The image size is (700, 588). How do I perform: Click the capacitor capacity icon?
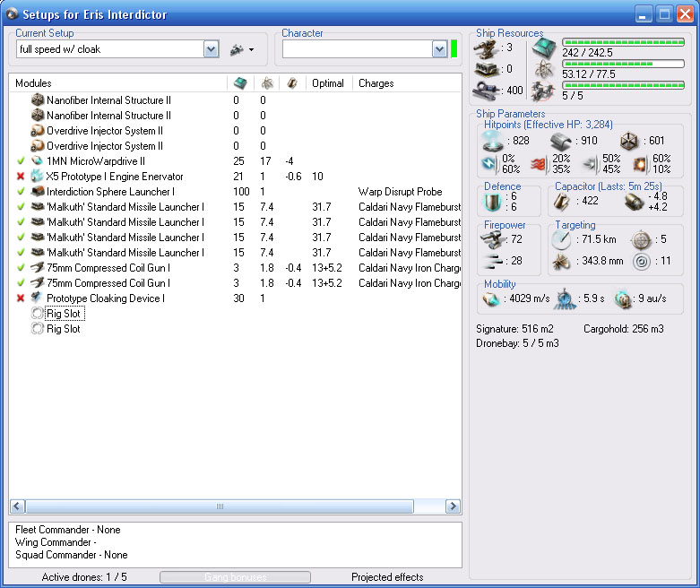[562, 202]
